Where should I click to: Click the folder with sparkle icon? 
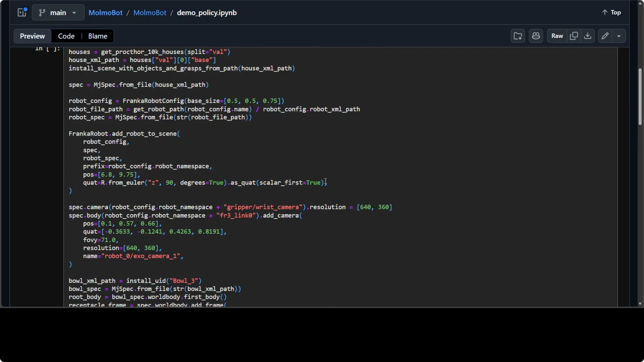coord(517,36)
